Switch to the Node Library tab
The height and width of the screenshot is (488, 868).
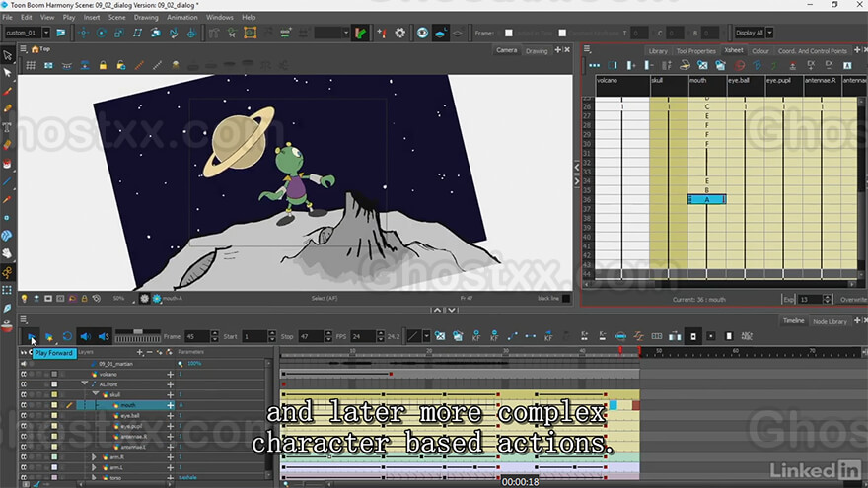coord(830,321)
